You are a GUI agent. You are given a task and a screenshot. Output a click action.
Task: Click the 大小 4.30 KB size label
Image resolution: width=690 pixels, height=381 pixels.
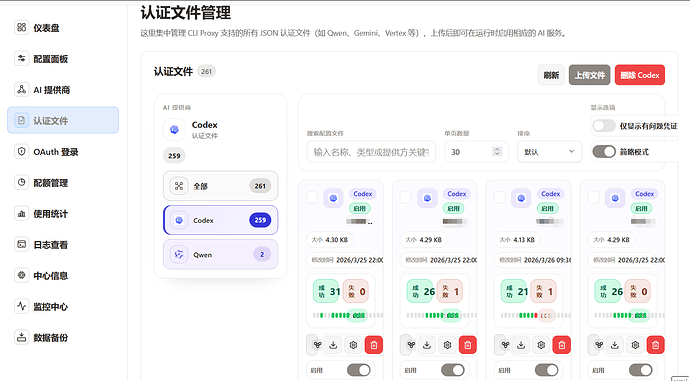pos(330,240)
